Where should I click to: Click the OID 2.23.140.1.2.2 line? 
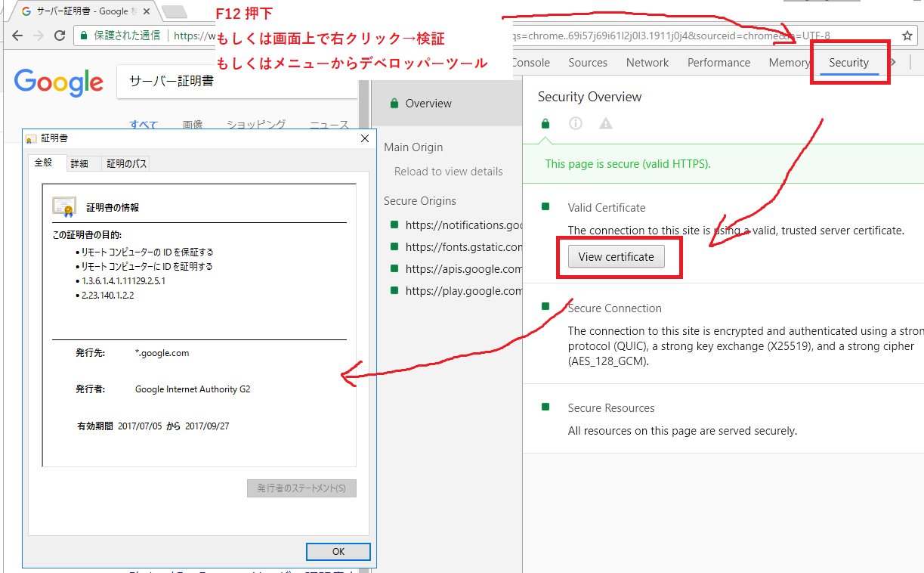coord(108,296)
